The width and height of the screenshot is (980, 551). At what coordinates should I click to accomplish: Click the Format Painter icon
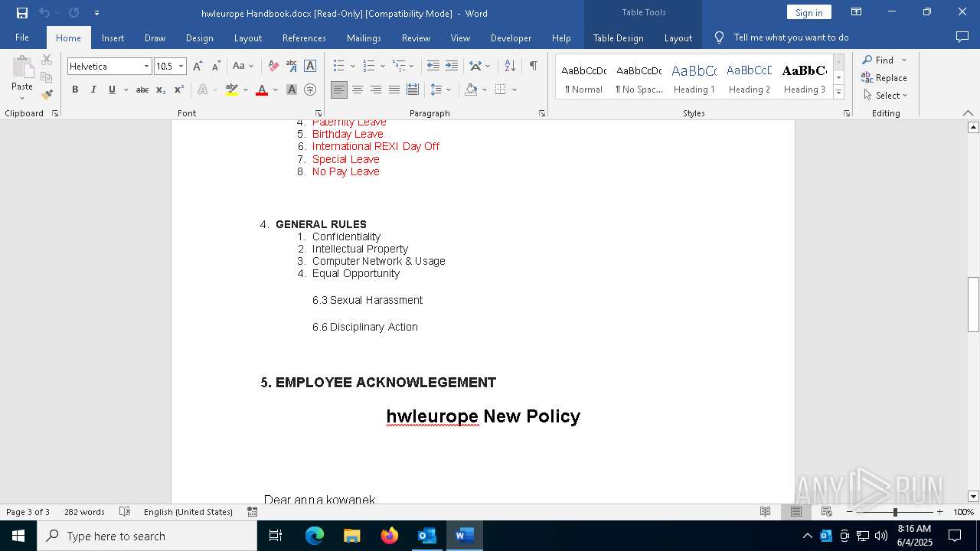pyautogui.click(x=47, y=95)
